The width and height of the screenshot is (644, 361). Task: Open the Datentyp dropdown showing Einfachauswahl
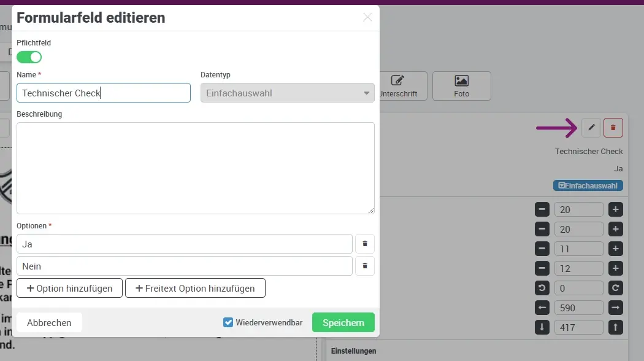pyautogui.click(x=287, y=93)
